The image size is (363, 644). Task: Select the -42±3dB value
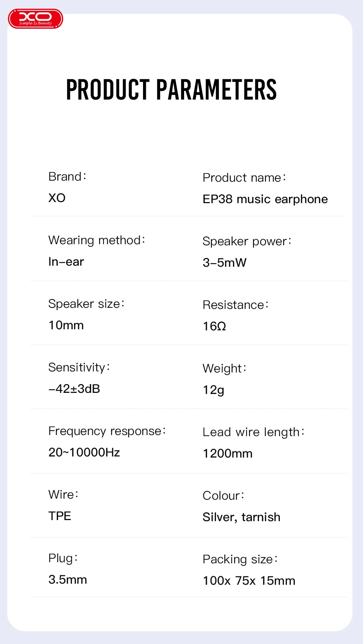74,389
